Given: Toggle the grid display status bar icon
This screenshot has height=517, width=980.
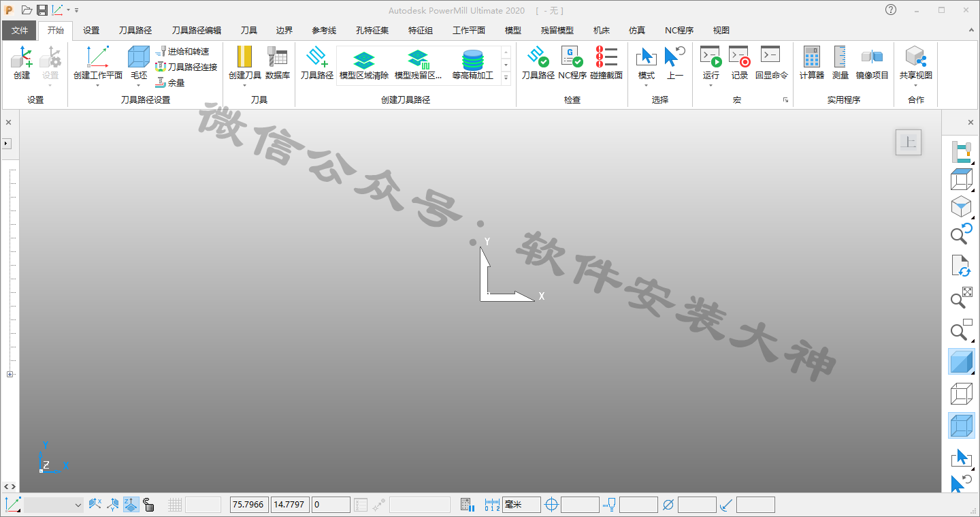Looking at the screenshot, I should click(175, 505).
